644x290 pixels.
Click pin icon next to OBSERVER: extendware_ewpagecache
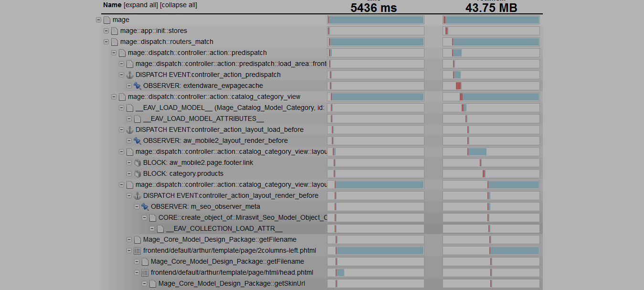(x=137, y=86)
